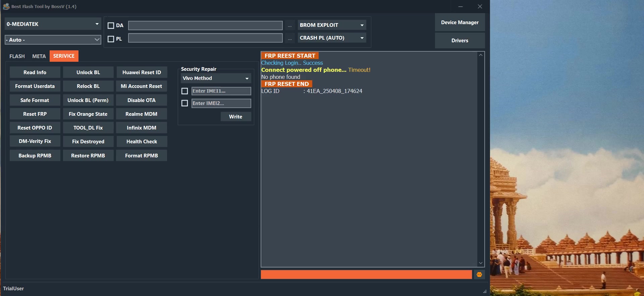Click the Backup RPMB button
Viewport: 644px width, 296px height.
[35, 156]
